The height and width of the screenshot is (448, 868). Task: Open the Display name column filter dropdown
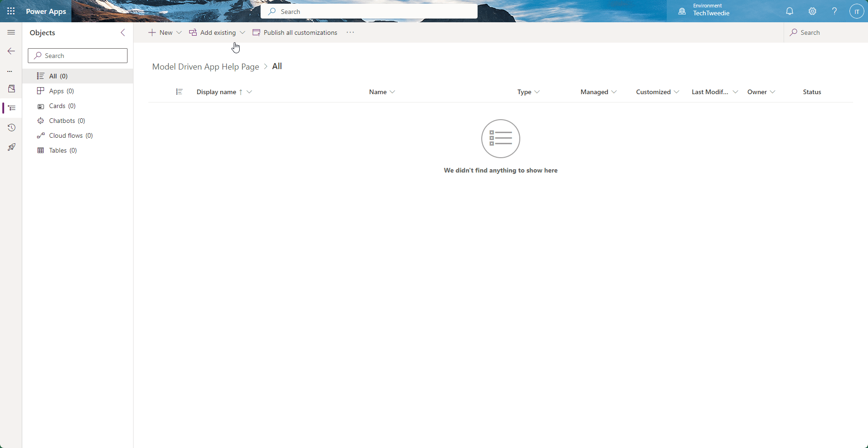(x=250, y=92)
